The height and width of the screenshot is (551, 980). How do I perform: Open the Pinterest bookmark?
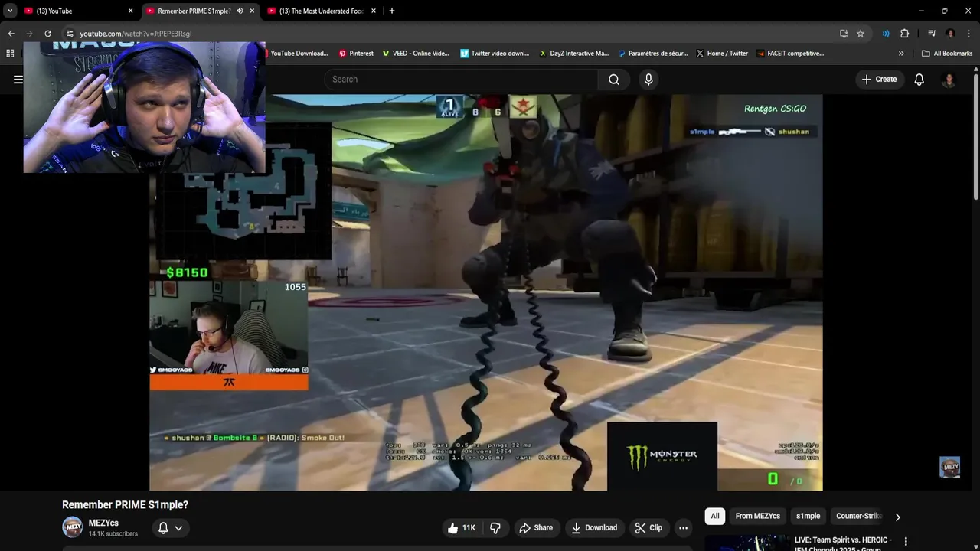coord(356,54)
